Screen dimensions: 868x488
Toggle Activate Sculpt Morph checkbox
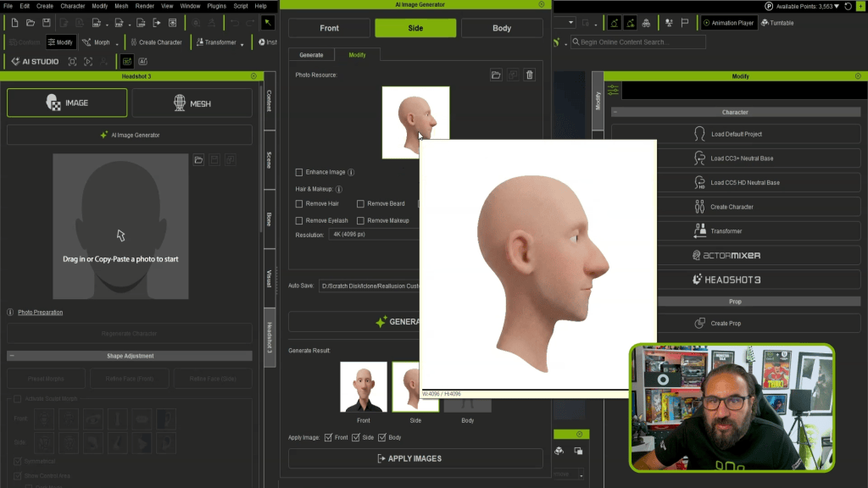[17, 398]
